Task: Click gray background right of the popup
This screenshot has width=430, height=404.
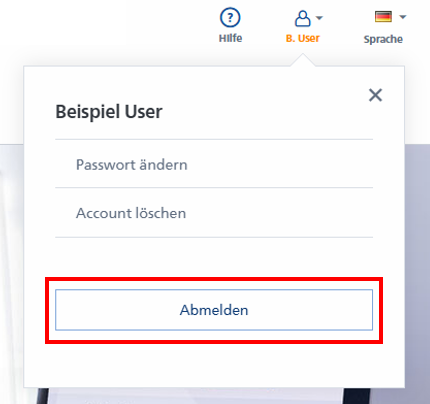Action: pos(417,267)
